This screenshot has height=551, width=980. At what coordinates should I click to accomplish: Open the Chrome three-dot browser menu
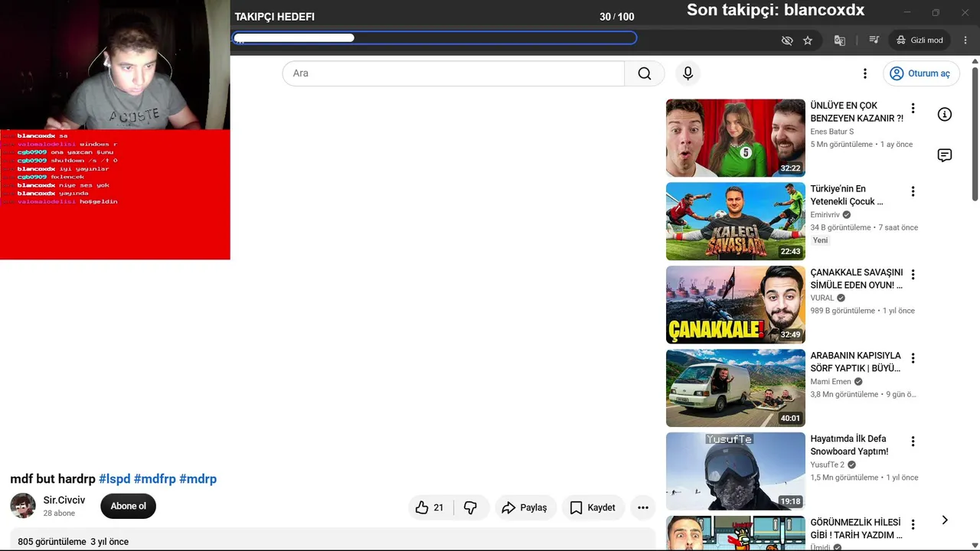pos(965,41)
